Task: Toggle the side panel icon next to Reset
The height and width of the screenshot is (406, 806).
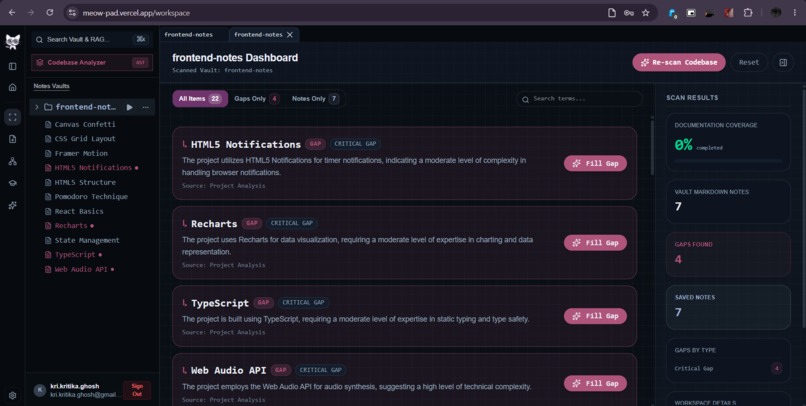Action: point(783,62)
